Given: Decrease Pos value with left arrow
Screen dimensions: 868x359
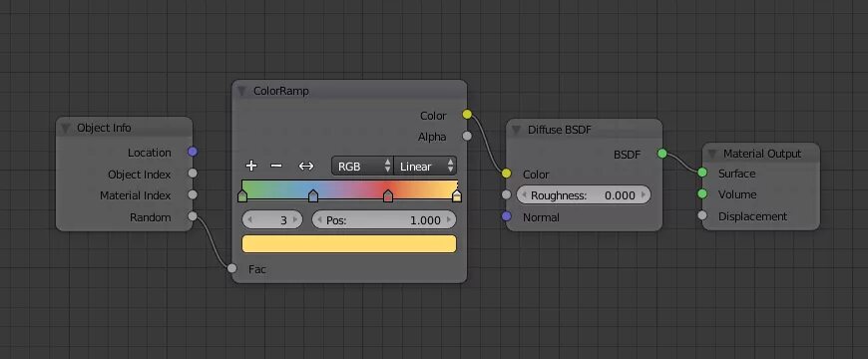Looking at the screenshot, I should click(319, 220).
